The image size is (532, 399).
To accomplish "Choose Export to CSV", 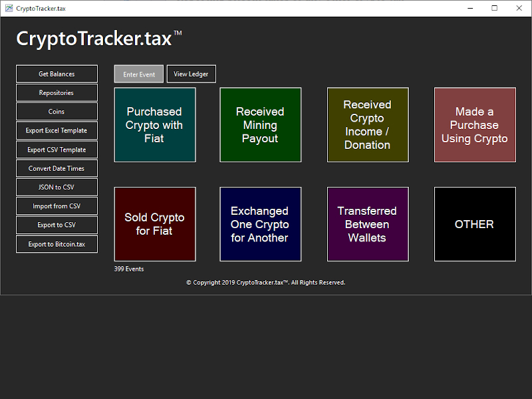I will coord(57,225).
